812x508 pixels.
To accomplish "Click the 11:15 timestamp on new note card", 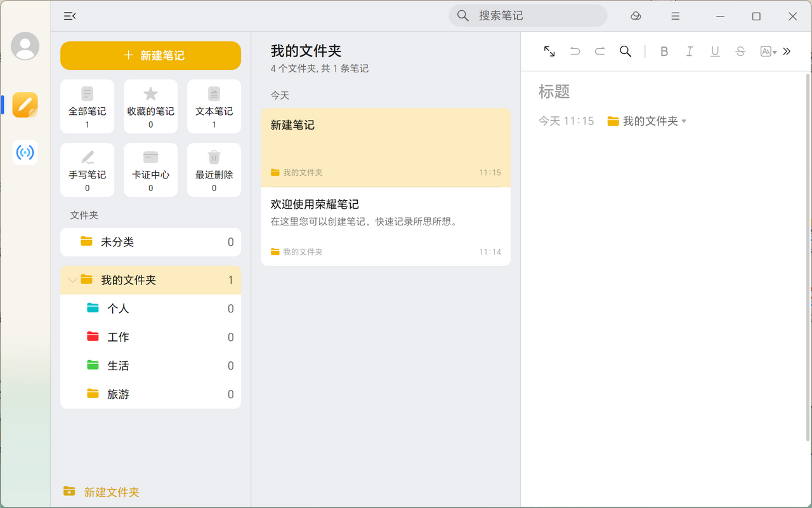I will click(490, 173).
